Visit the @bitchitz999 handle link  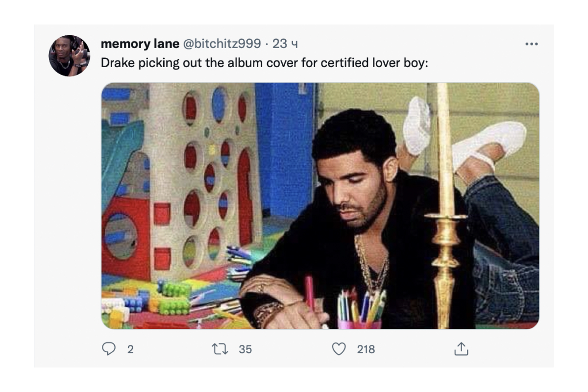pos(221,44)
